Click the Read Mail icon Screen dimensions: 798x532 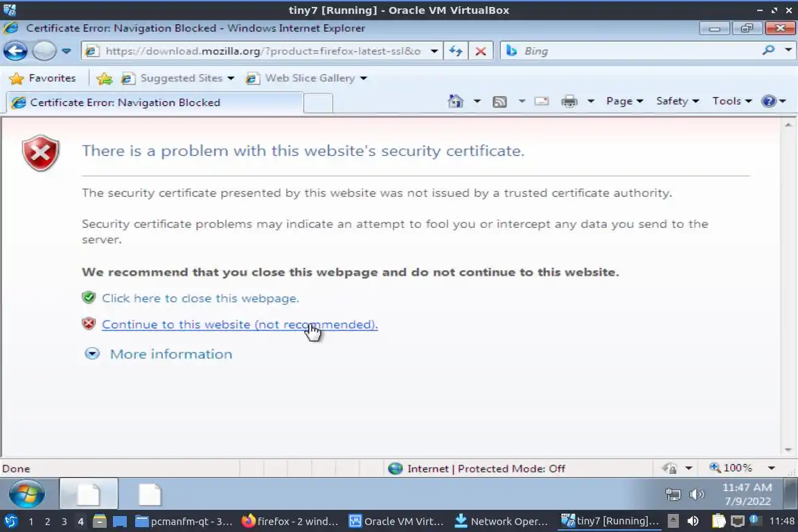click(542, 101)
